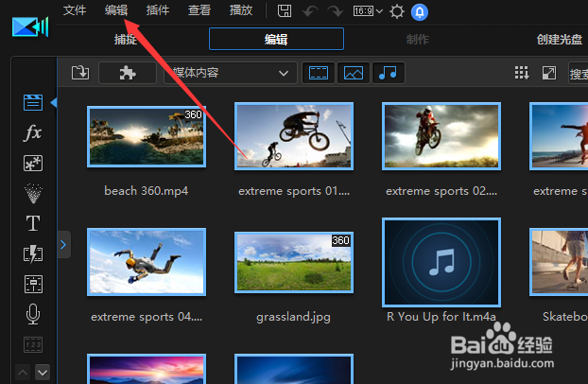Click the grassland.jpg file name
The width and height of the screenshot is (588, 384).
coord(294,317)
